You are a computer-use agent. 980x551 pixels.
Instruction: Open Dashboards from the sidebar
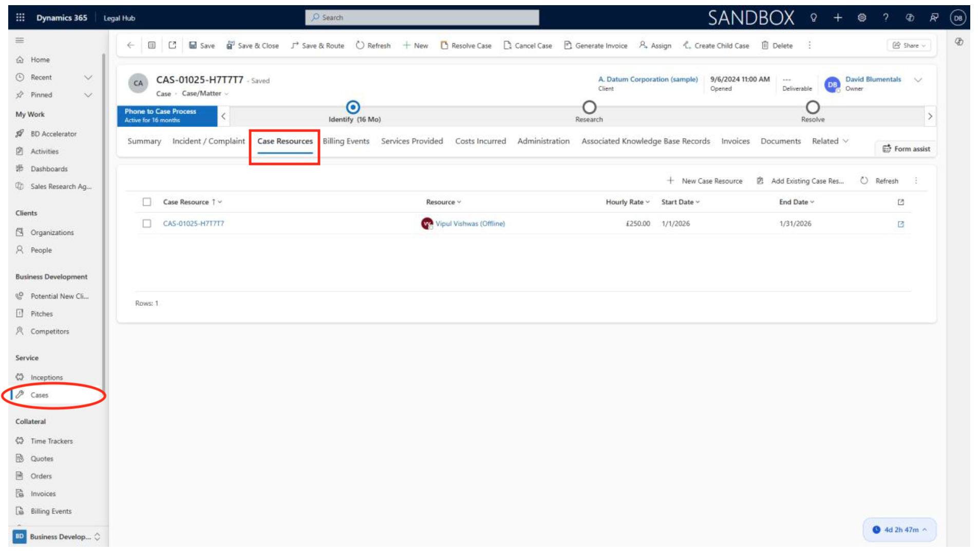[x=49, y=169]
